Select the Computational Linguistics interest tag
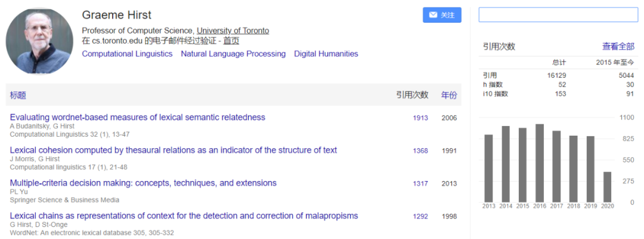 point(127,54)
